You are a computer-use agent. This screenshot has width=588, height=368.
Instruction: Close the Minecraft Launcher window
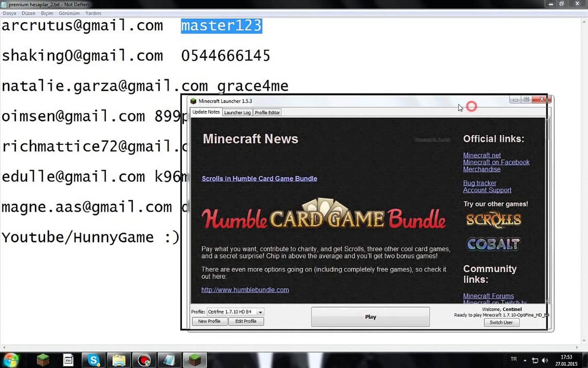pyautogui.click(x=542, y=99)
